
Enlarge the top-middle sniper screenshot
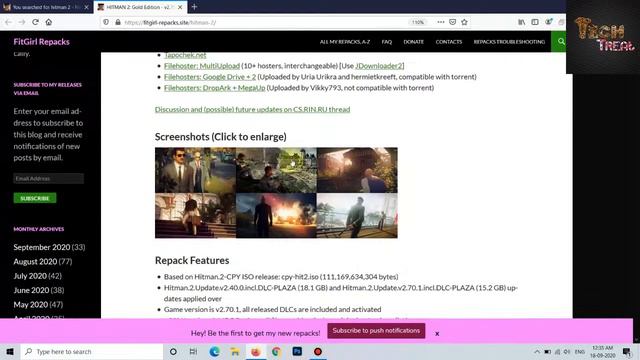[x=276, y=170]
